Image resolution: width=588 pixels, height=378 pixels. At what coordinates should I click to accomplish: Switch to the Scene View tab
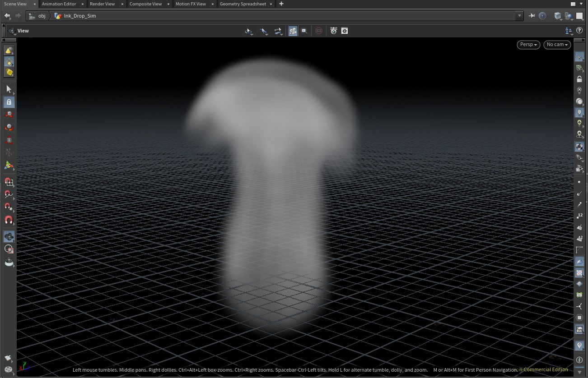(x=15, y=4)
